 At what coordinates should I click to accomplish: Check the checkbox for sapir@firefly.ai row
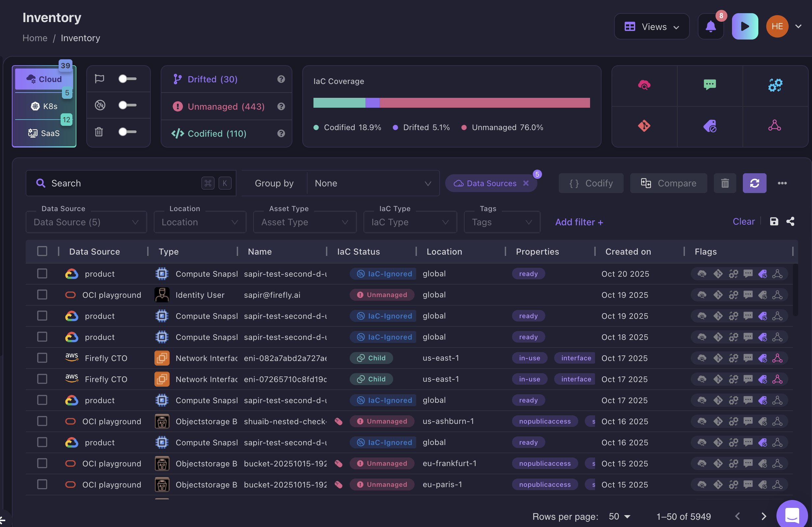click(x=42, y=294)
